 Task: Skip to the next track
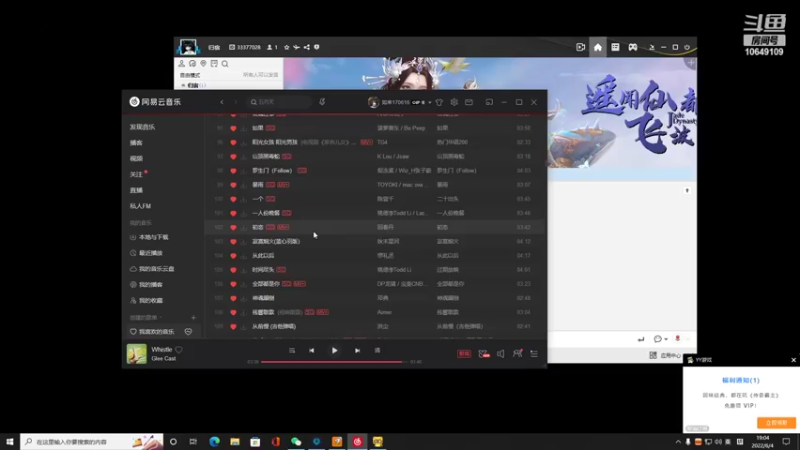click(x=357, y=351)
